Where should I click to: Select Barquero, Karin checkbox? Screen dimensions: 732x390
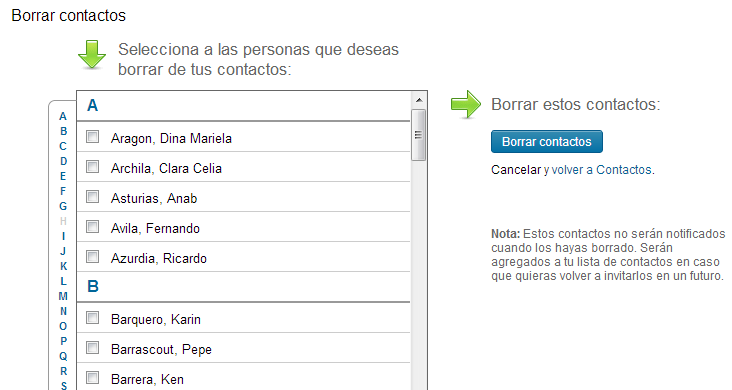(x=92, y=318)
